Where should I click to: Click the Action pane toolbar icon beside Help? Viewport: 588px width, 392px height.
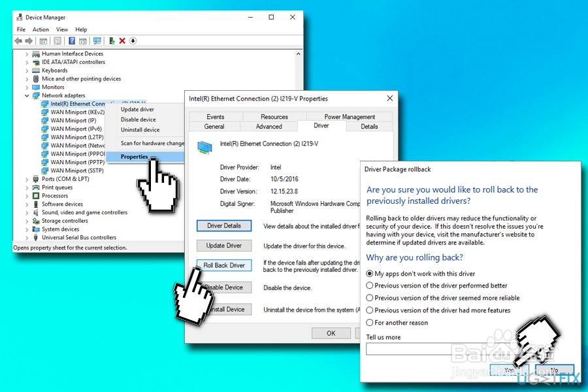(x=83, y=41)
